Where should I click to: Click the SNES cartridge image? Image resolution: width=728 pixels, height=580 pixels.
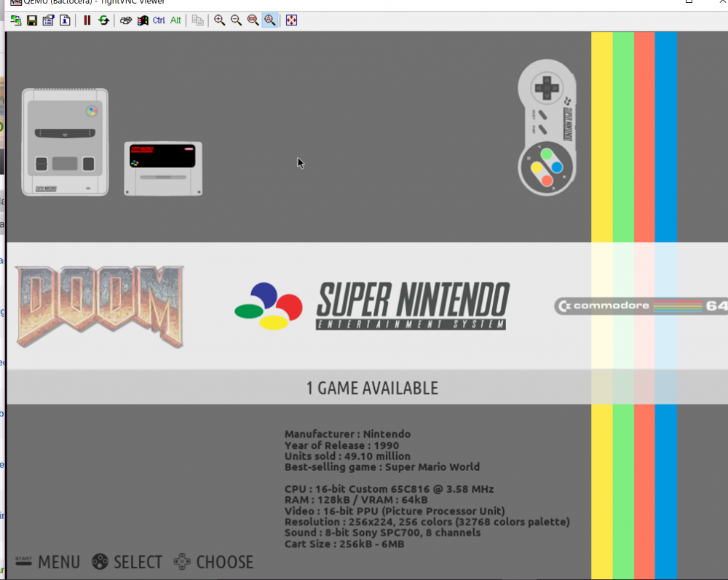point(163,169)
